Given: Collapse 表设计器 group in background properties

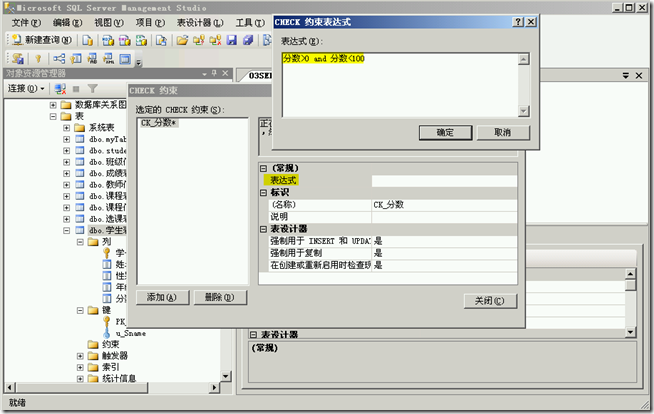Looking at the screenshot, I should pyautogui.click(x=253, y=335).
